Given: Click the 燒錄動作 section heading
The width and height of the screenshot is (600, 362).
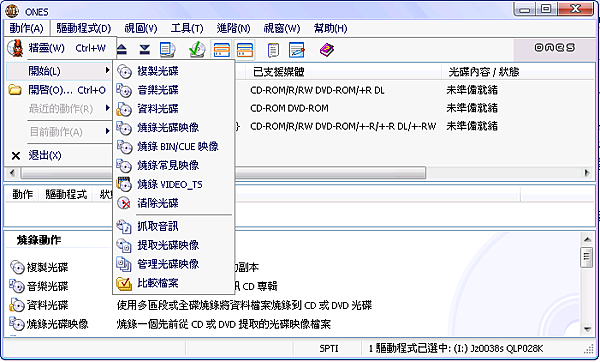Looking at the screenshot, I should coord(39,240).
